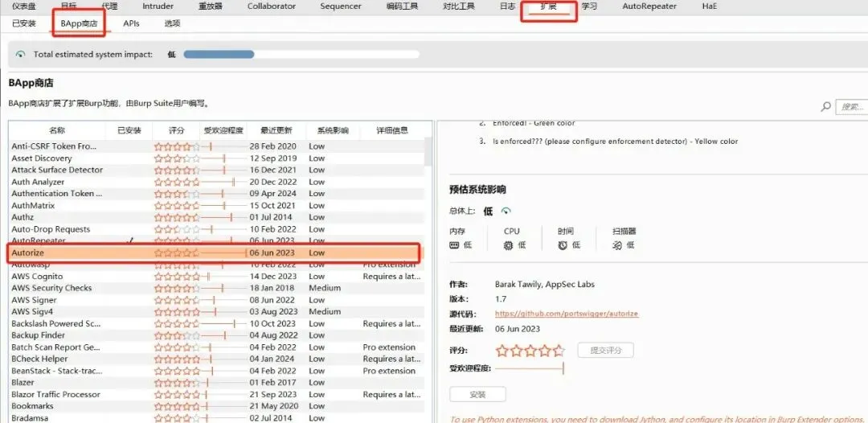Select the Auto-Drop Requests extension
This screenshot has width=868, height=423.
click(215, 229)
